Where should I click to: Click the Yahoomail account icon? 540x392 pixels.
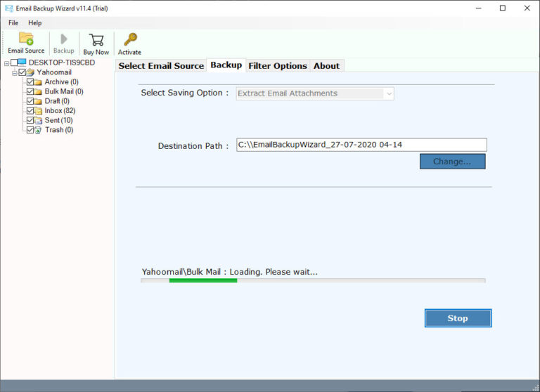30,72
